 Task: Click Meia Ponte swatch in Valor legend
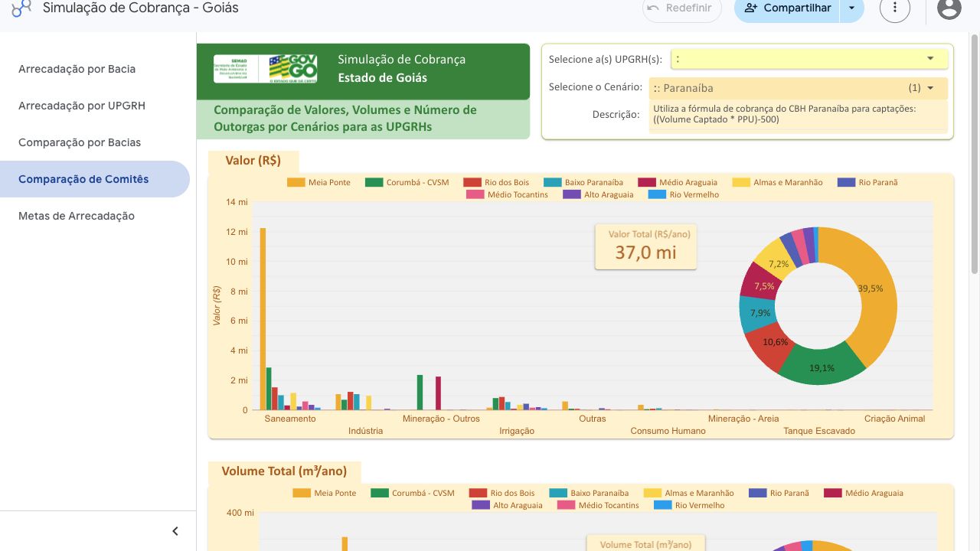(x=296, y=182)
